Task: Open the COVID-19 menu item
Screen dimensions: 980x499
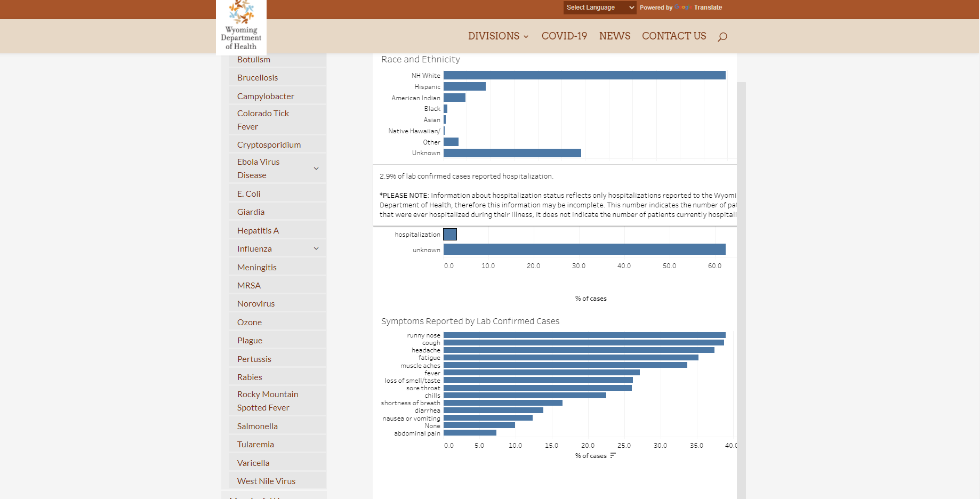Action: click(564, 36)
